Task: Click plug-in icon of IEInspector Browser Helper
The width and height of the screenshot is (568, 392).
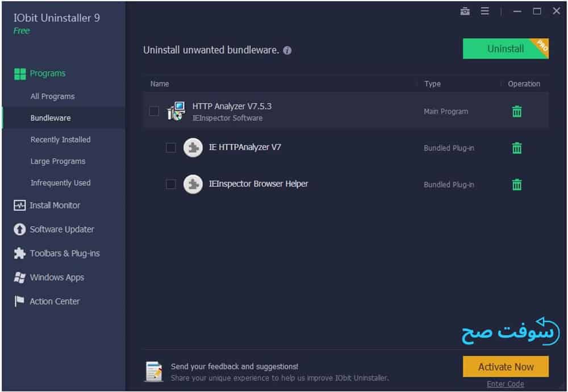Action: [193, 184]
